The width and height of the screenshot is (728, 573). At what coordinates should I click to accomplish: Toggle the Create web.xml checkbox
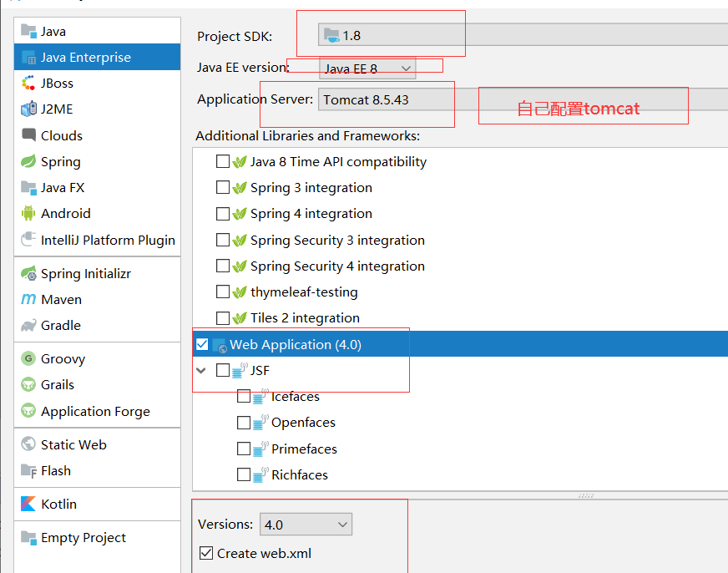[206, 554]
